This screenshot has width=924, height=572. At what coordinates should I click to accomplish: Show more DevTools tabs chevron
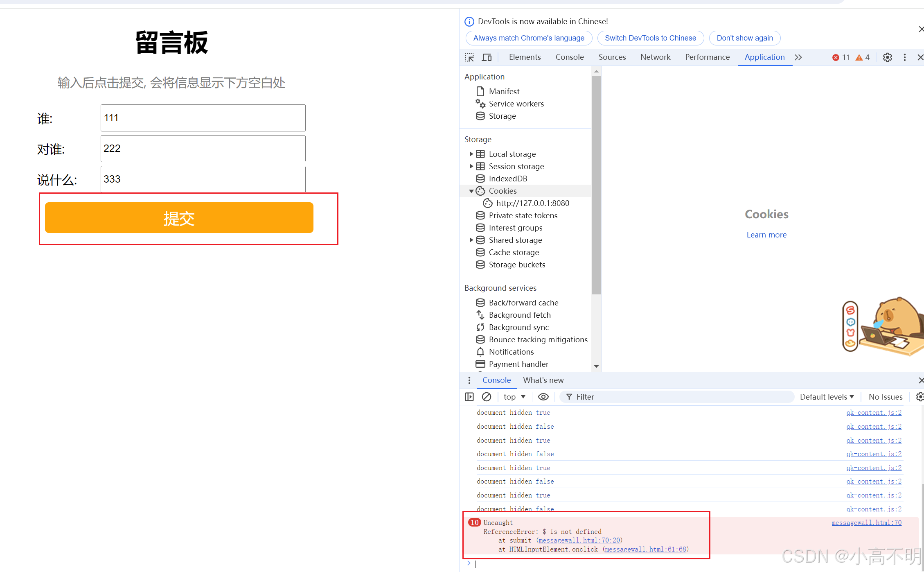[798, 57]
